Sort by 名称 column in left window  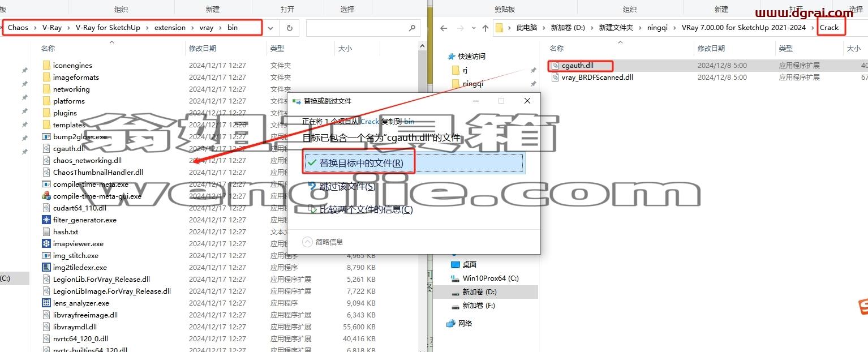(48, 49)
